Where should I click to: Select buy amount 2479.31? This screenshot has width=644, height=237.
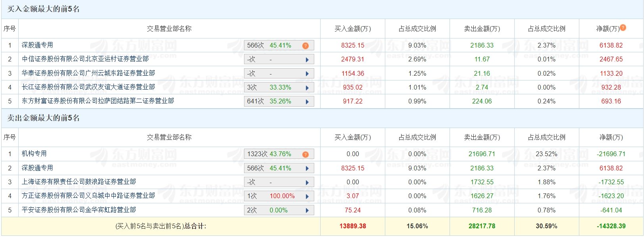353,59
